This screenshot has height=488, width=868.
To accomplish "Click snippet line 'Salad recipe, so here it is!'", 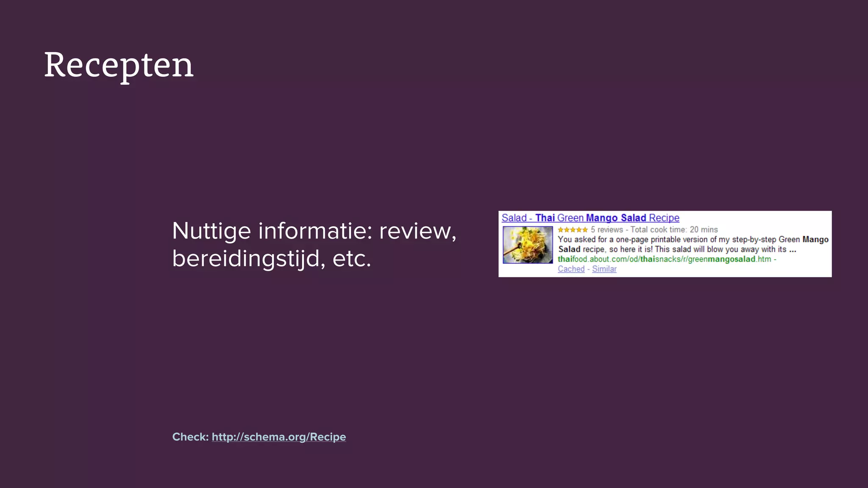I will [677, 249].
